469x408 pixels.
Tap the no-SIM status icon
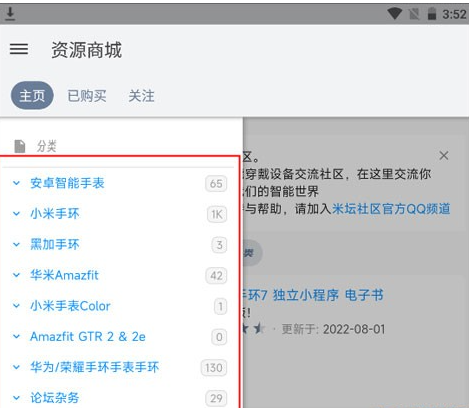coord(414,14)
